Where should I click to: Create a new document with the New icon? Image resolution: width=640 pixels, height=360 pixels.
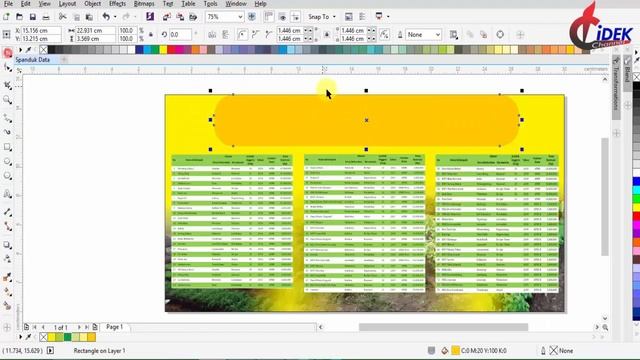coord(6,17)
